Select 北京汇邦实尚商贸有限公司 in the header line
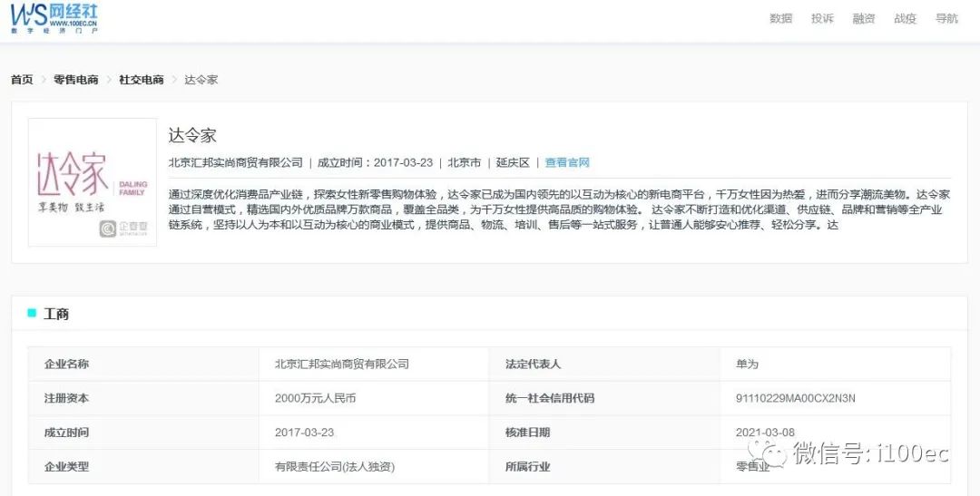 236,162
